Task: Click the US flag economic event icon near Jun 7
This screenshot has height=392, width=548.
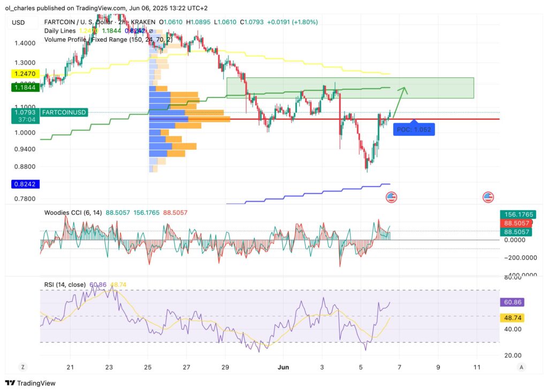Action: (391, 197)
